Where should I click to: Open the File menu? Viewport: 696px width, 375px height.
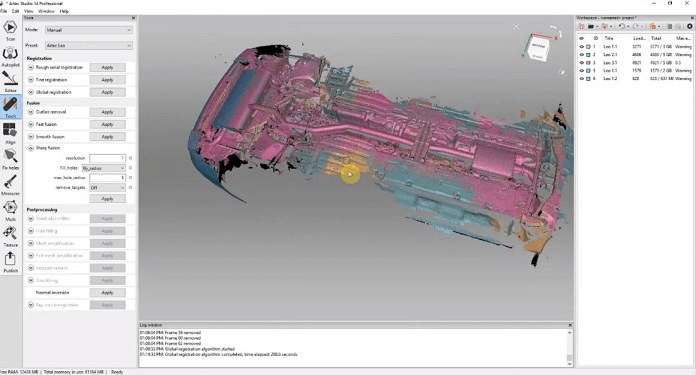pos(4,11)
